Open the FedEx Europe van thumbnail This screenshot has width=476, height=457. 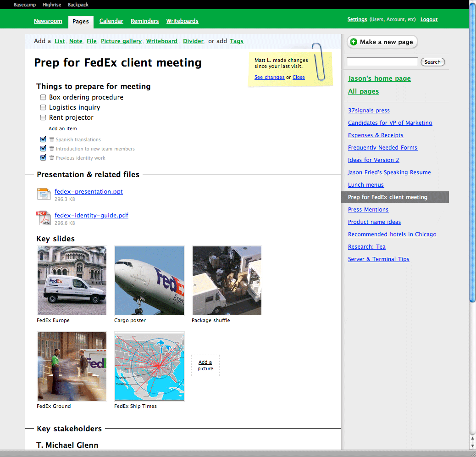[x=72, y=281]
